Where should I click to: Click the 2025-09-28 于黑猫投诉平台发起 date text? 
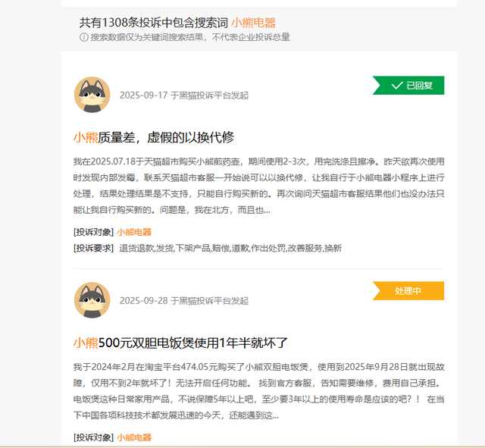pyautogui.click(x=183, y=300)
